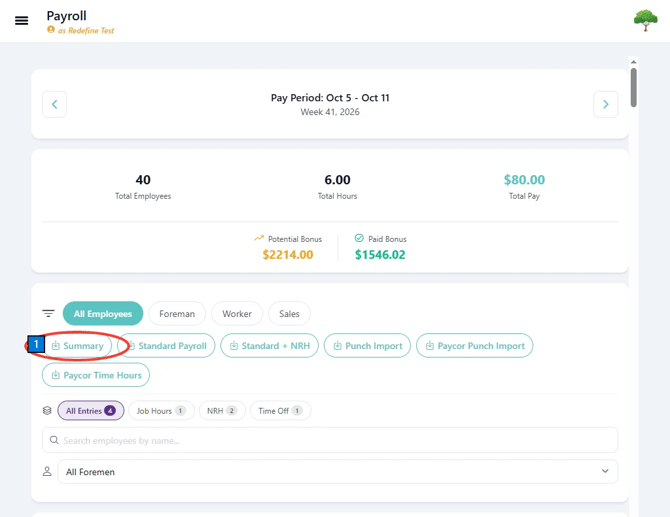This screenshot has width=670, height=517.
Task: Filter employees by Foreman role
Action: [177, 314]
